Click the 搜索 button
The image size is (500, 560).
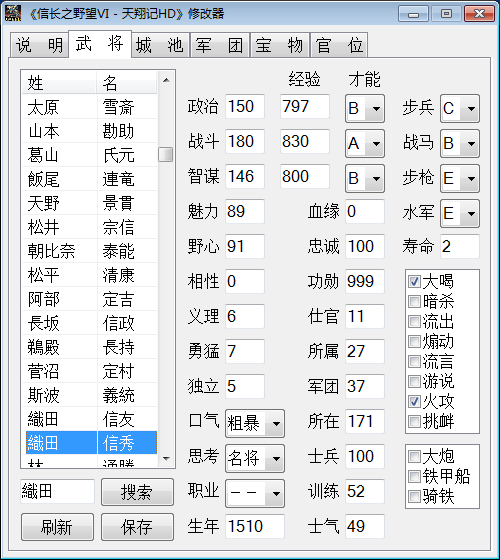click(138, 492)
